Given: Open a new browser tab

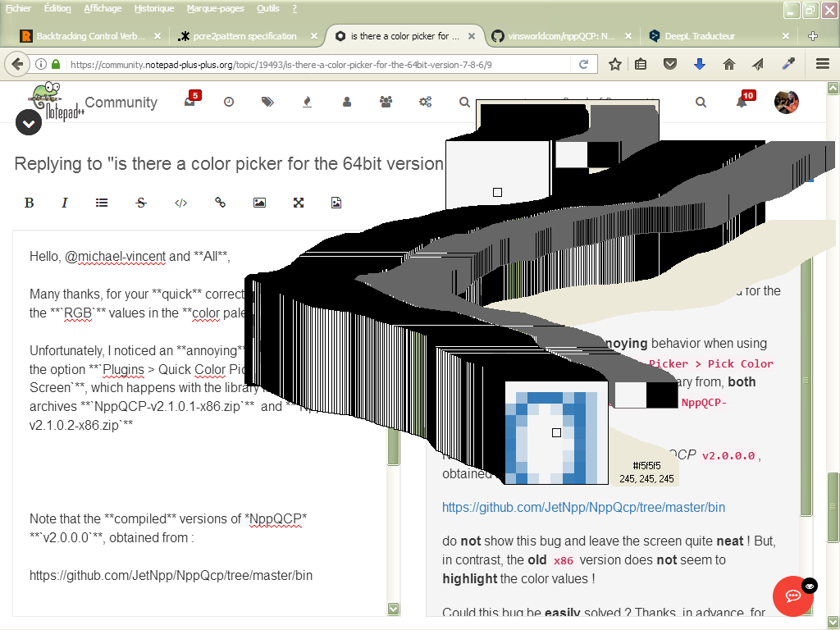Looking at the screenshot, I should pyautogui.click(x=813, y=36).
